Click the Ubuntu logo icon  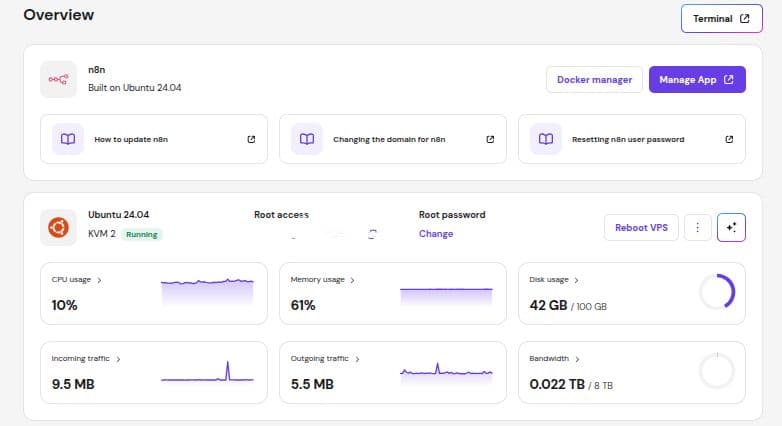pyautogui.click(x=58, y=227)
